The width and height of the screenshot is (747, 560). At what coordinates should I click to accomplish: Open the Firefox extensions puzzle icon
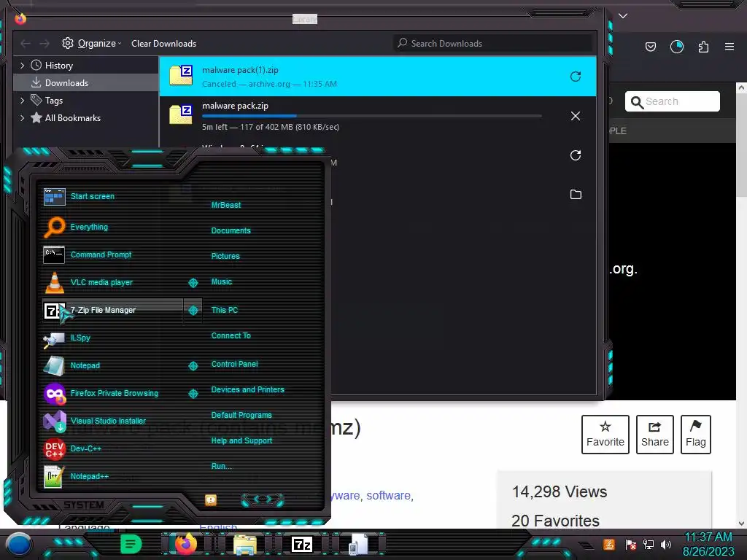[x=703, y=47]
